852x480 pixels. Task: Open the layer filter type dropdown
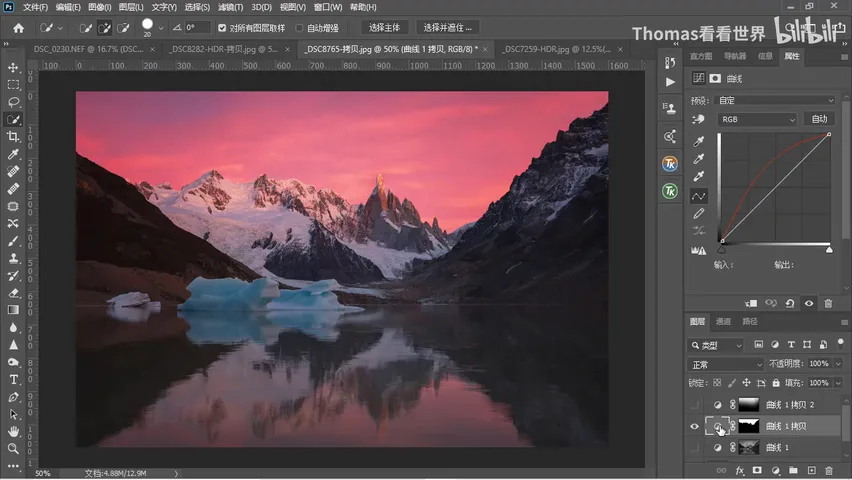click(x=716, y=345)
